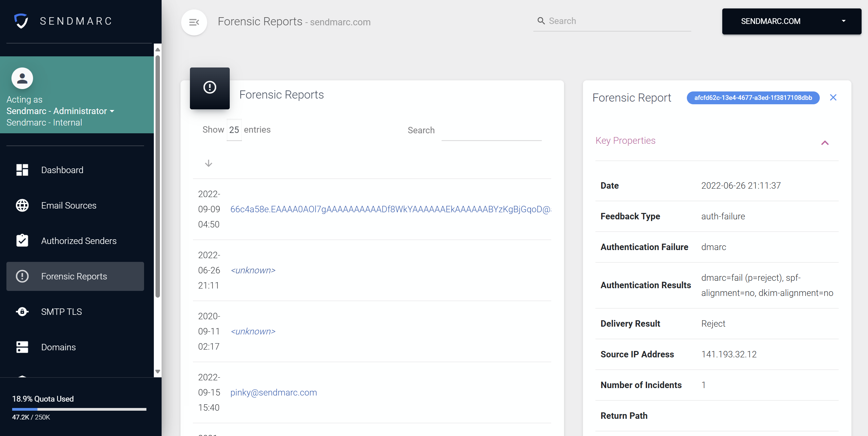Image resolution: width=868 pixels, height=436 pixels.
Task: Click the SENDMARC brand name text
Action: pyautogui.click(x=76, y=21)
